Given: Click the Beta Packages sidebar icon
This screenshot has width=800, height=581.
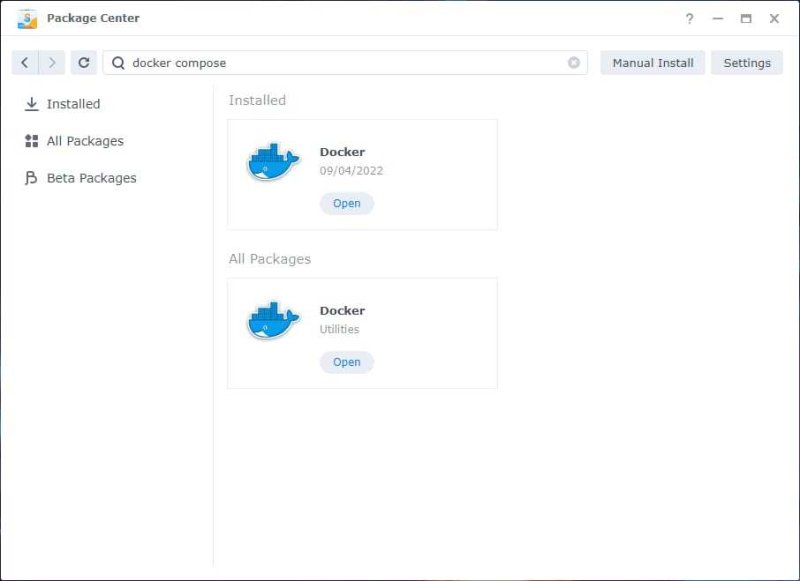Looking at the screenshot, I should click(x=32, y=177).
